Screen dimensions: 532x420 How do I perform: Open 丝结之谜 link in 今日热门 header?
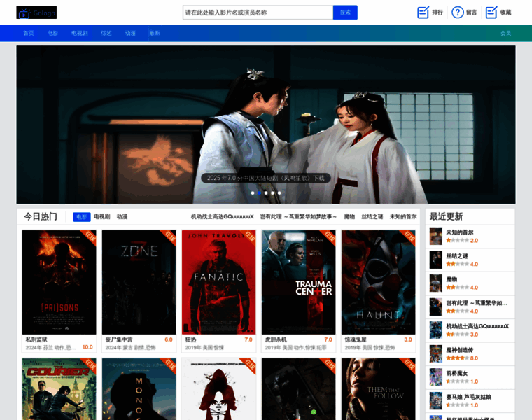(372, 217)
